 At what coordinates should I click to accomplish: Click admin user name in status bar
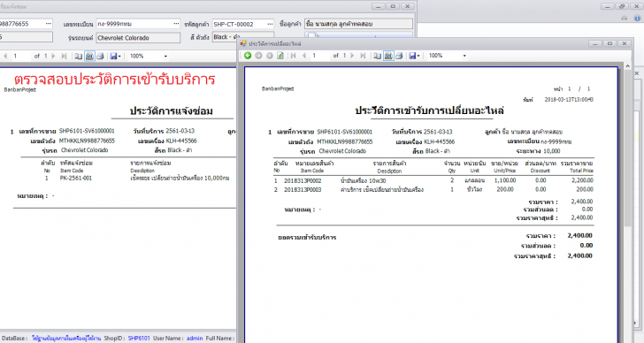[x=195, y=339]
